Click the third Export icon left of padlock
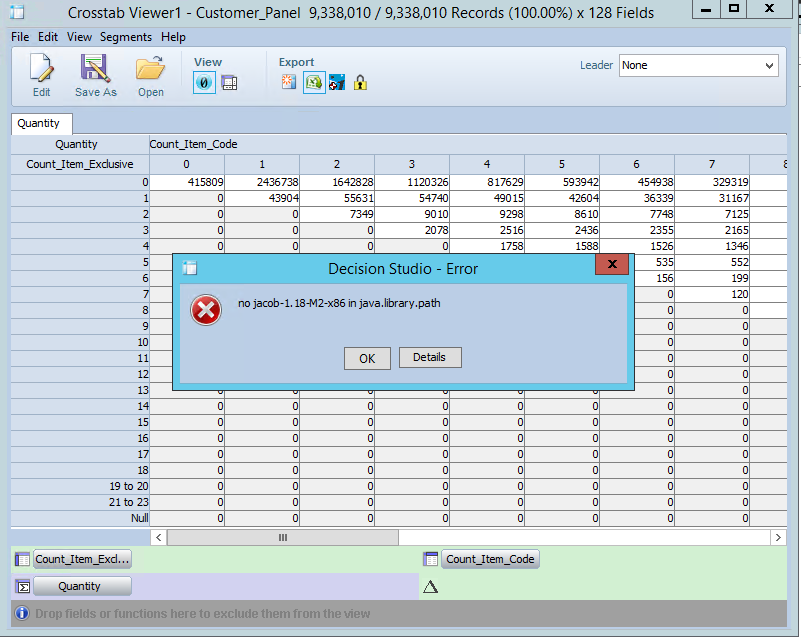The height and width of the screenshot is (639, 801). 337,83
